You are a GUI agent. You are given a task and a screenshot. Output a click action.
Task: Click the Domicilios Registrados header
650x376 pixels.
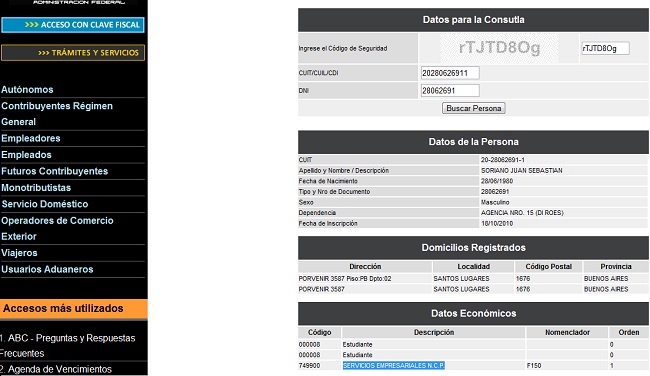click(x=473, y=248)
